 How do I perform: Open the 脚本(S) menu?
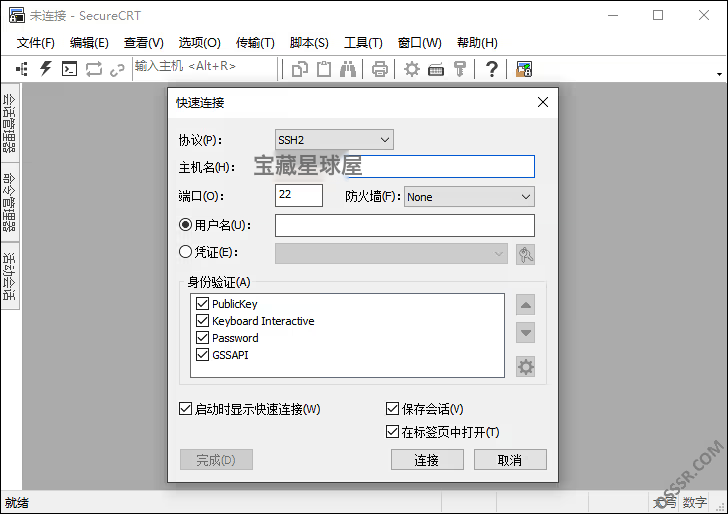tap(309, 43)
